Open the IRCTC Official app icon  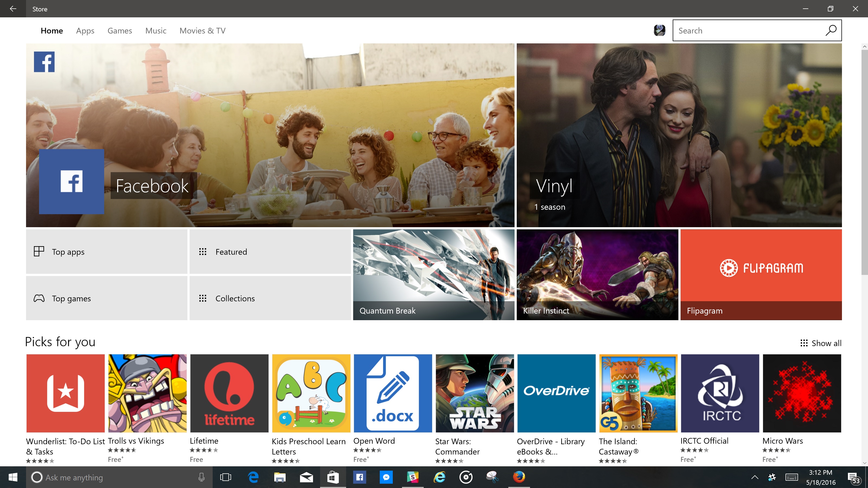720,393
